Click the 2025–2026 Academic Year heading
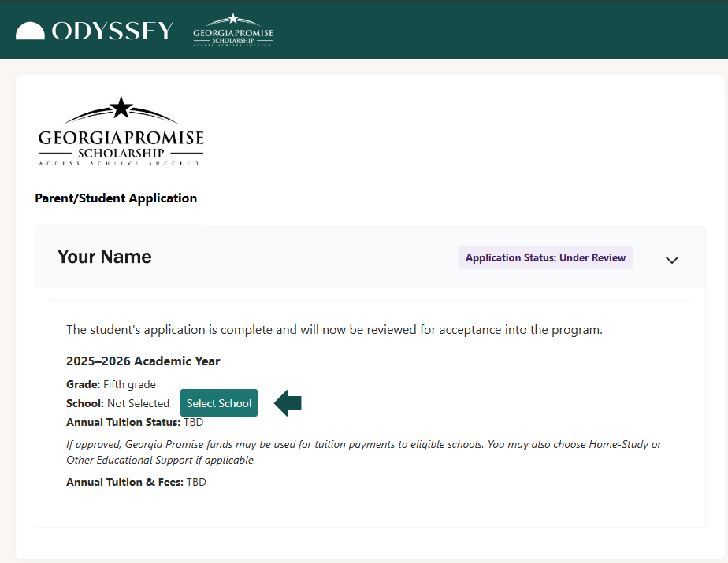The height and width of the screenshot is (563, 728). click(143, 361)
